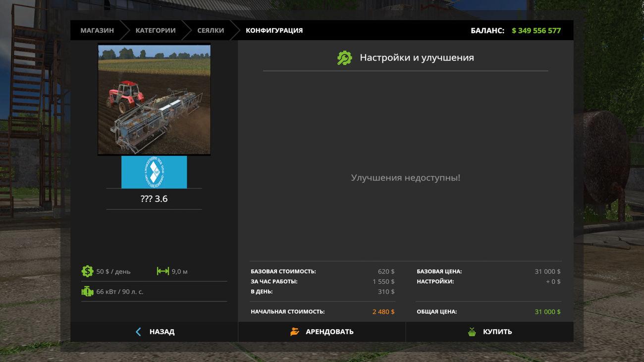The height and width of the screenshot is (362, 644).
Task: Click the ??? 3.6 equipment name
Action: click(x=154, y=199)
